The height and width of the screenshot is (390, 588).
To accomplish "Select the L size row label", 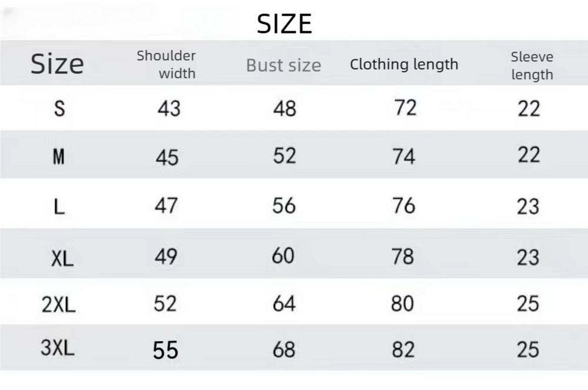I will pyautogui.click(x=59, y=206).
